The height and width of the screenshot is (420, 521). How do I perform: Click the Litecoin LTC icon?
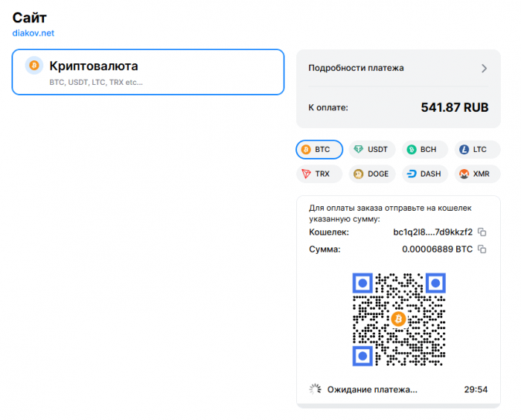click(x=464, y=150)
